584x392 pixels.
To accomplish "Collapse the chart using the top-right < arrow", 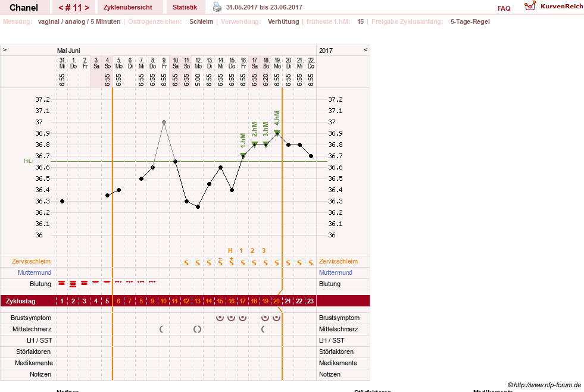I will (366, 49).
